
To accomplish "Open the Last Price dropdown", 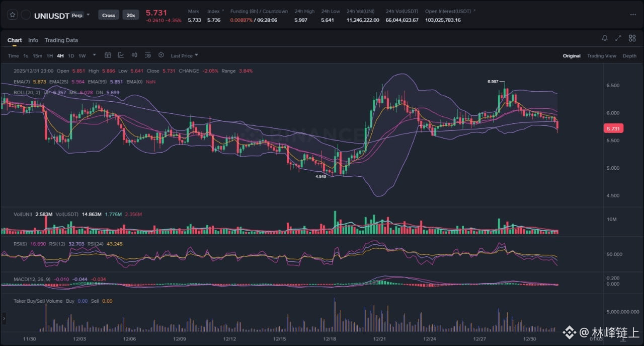I will pyautogui.click(x=185, y=56).
